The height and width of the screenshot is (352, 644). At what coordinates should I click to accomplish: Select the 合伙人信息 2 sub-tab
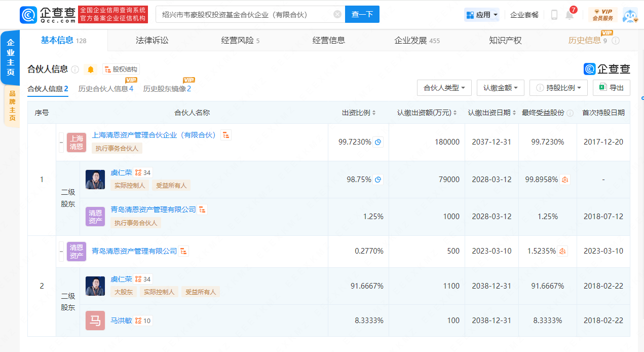[48, 89]
